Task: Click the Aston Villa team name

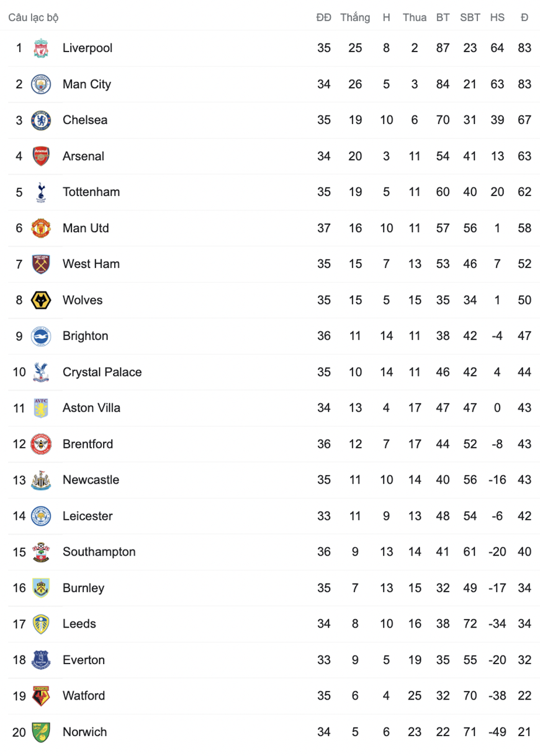Action: pyautogui.click(x=91, y=408)
